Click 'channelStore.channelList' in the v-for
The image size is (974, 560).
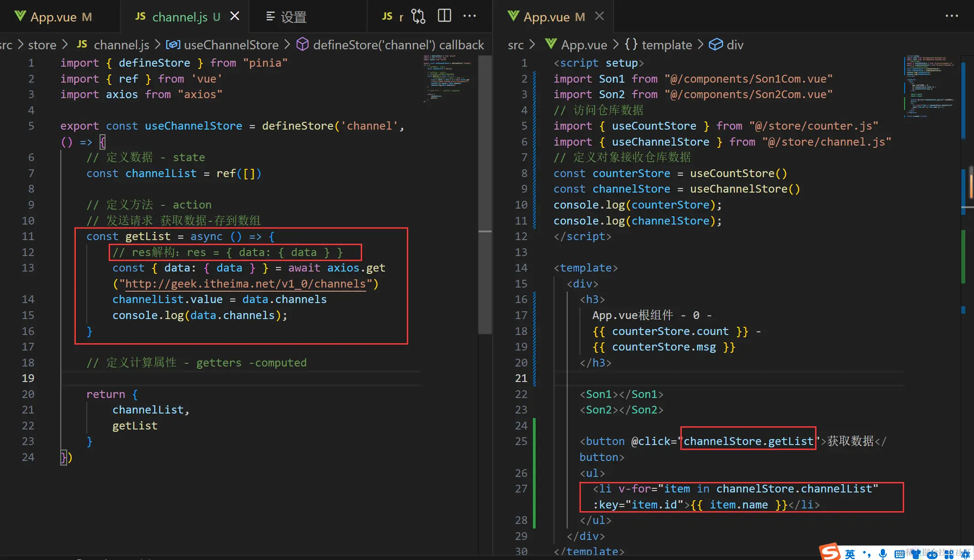[x=794, y=489]
